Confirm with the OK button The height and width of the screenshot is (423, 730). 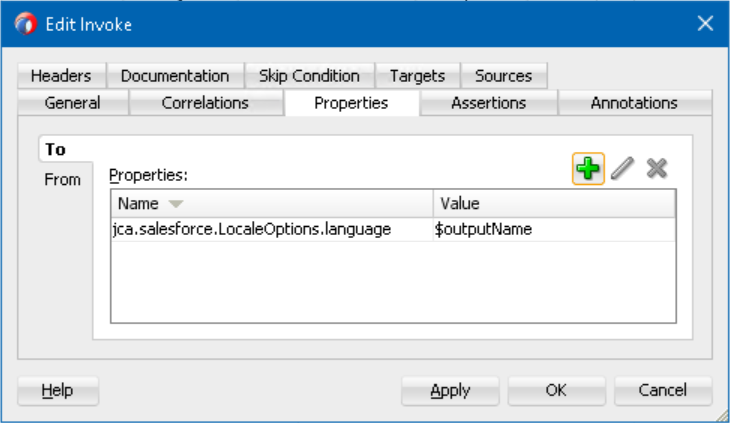point(556,391)
